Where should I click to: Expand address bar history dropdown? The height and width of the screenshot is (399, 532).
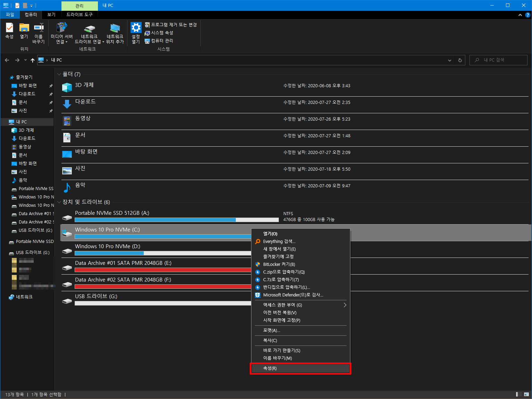point(450,60)
